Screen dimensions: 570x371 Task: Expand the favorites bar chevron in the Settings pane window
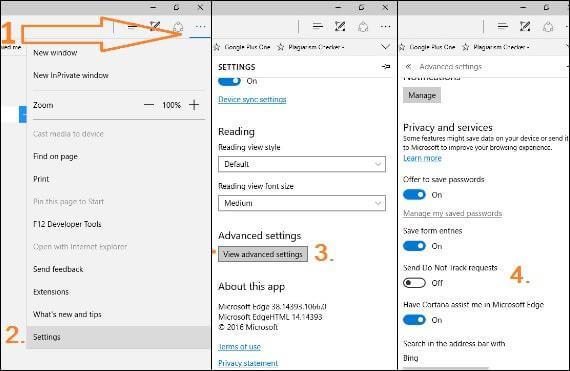pyautogui.click(x=385, y=47)
